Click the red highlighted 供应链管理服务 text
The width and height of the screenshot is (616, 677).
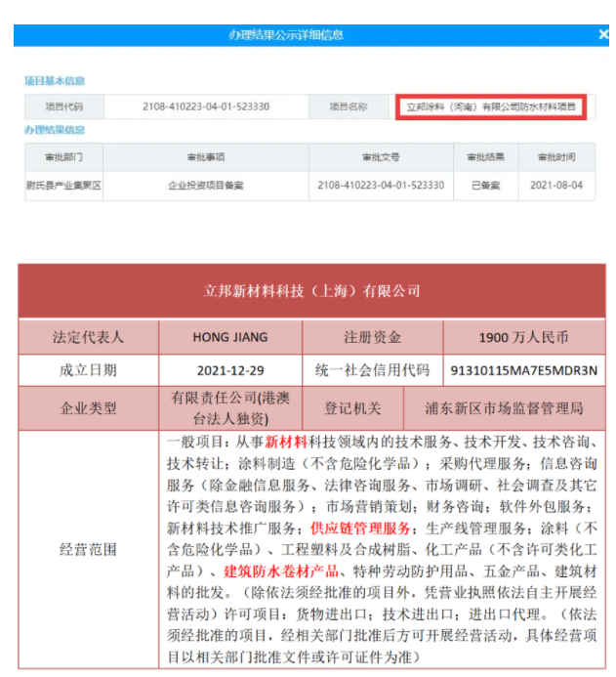coord(360,529)
